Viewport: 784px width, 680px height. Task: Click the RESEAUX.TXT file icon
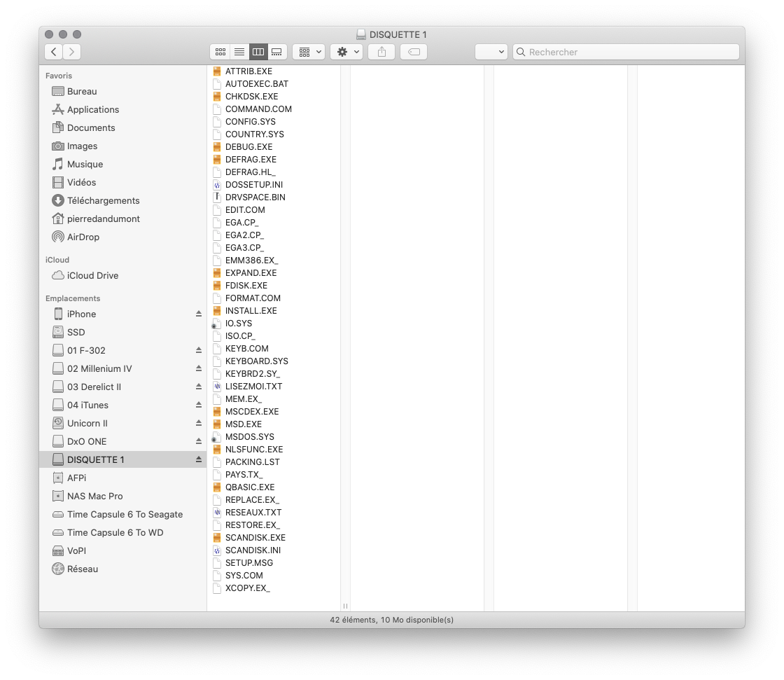pyautogui.click(x=217, y=513)
